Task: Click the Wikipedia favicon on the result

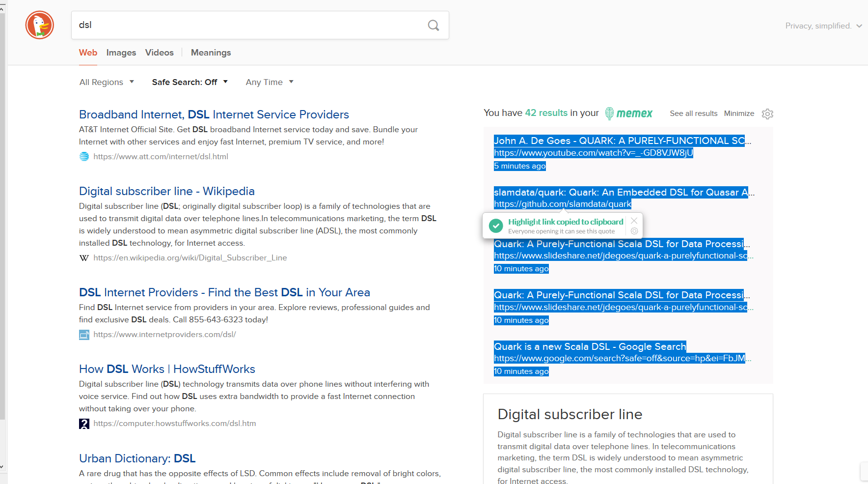Action: (83, 257)
